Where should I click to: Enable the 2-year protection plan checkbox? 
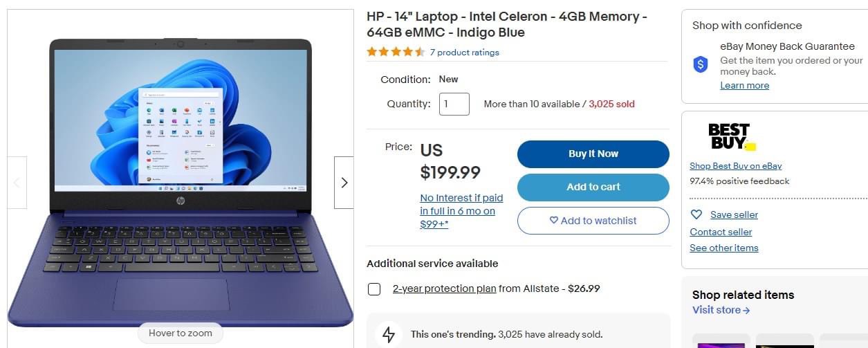point(374,289)
